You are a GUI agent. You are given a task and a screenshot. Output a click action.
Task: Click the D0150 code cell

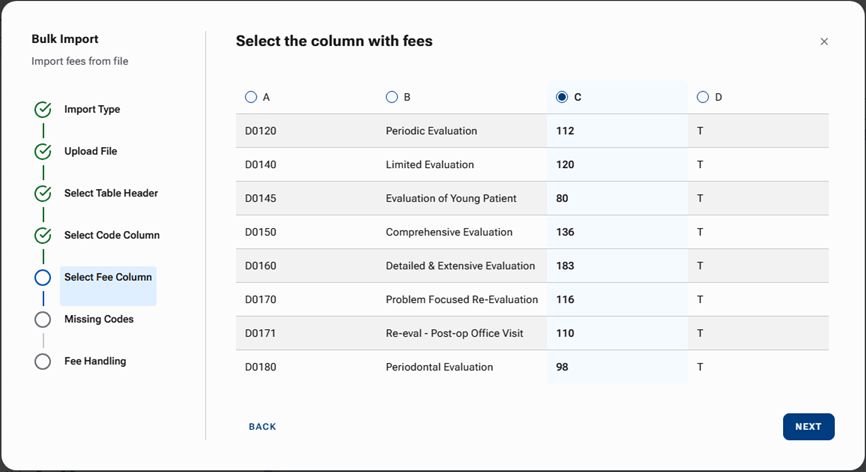pyautogui.click(x=261, y=232)
